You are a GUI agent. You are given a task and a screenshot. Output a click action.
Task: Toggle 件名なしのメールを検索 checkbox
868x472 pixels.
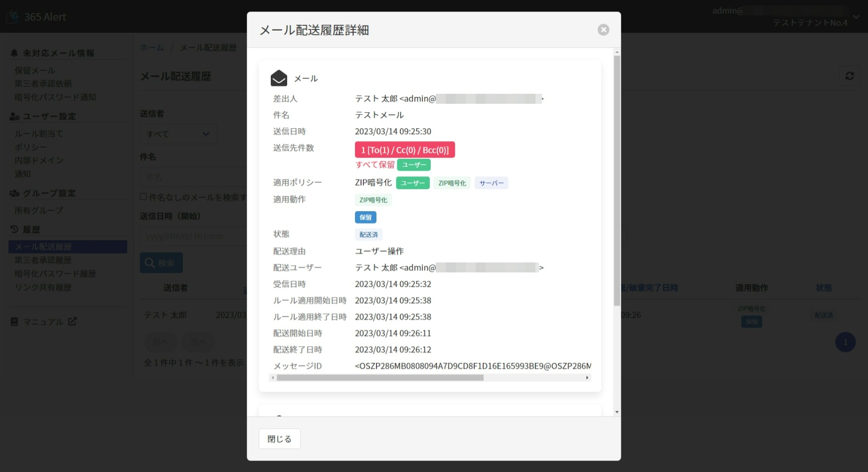(144, 197)
